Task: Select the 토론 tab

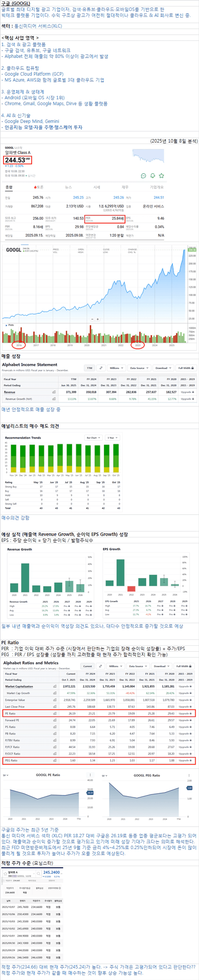Action: point(39,187)
